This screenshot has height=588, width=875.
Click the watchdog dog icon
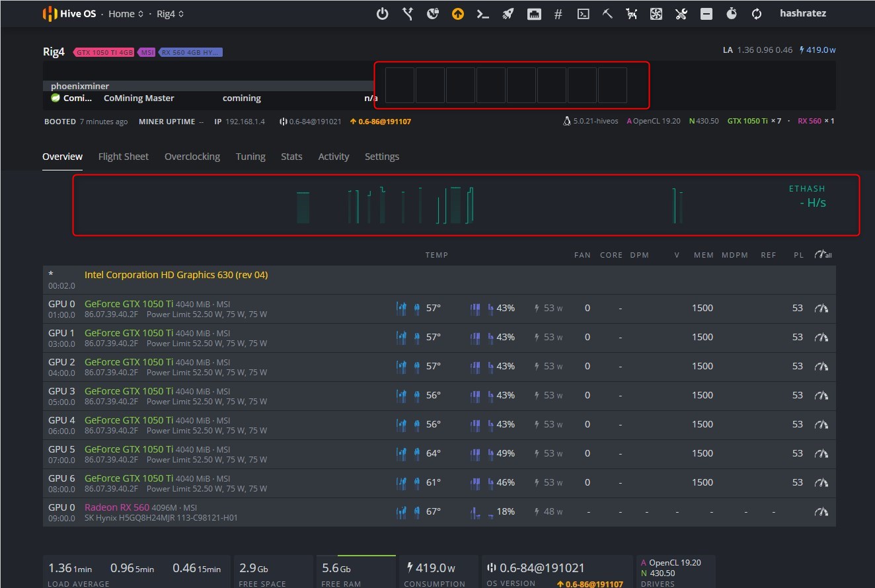(632, 14)
